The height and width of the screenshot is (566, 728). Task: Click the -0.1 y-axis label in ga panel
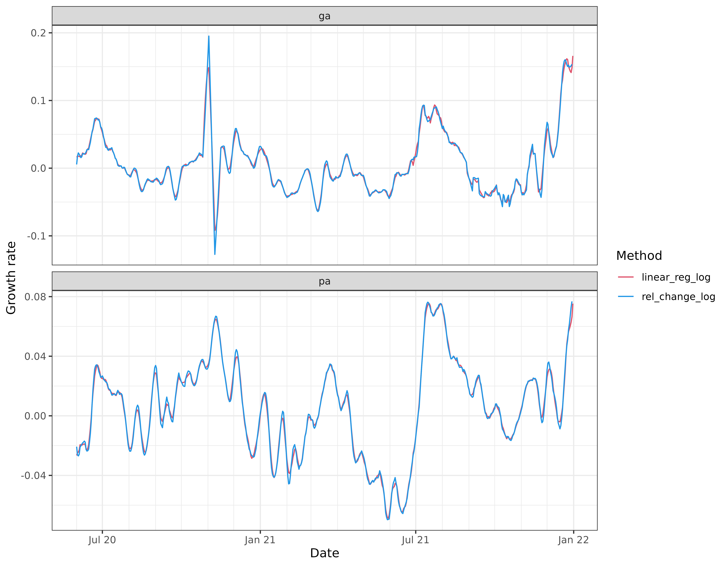pyautogui.click(x=37, y=236)
